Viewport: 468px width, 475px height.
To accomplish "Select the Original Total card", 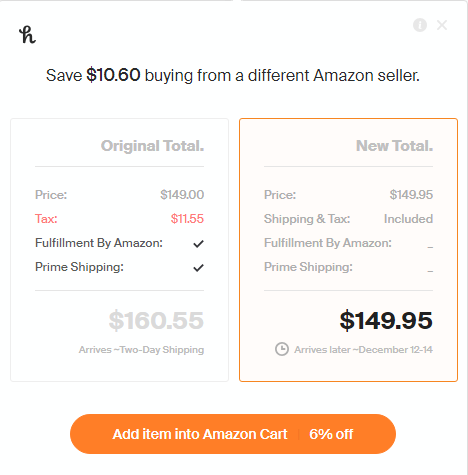I will tap(120, 250).
